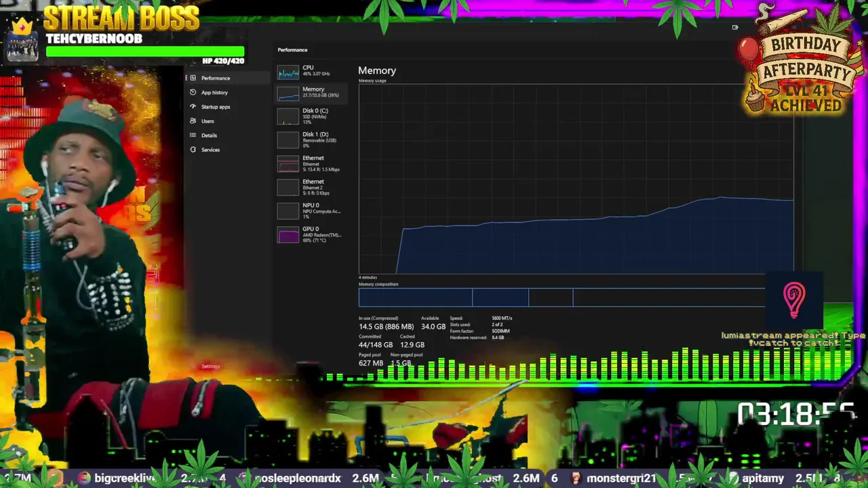Click the '627 MB' paged pool value

coord(371,363)
